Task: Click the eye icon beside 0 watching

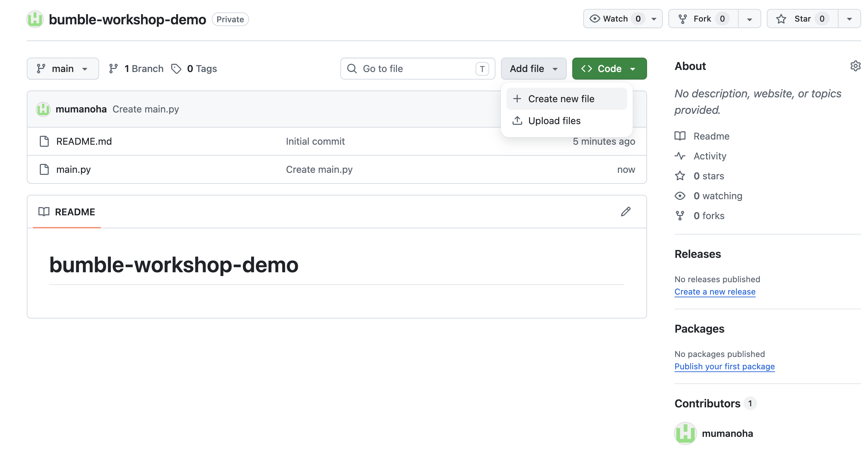Action: point(680,196)
